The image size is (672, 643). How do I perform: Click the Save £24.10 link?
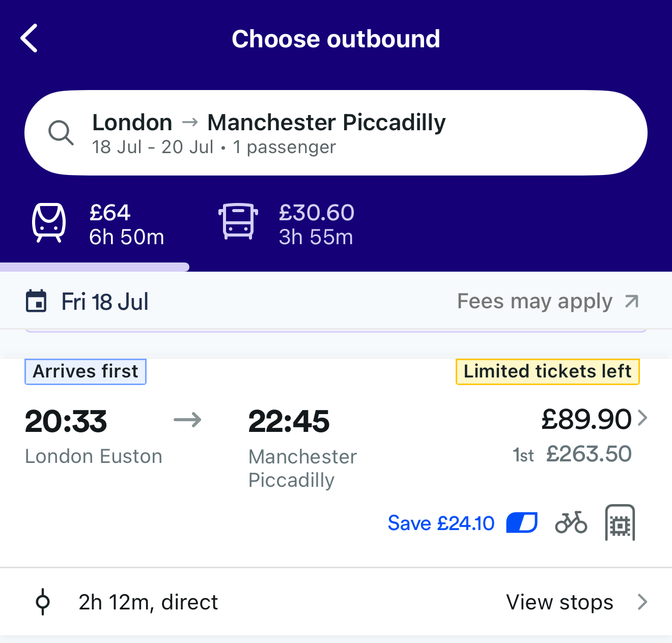tap(441, 523)
